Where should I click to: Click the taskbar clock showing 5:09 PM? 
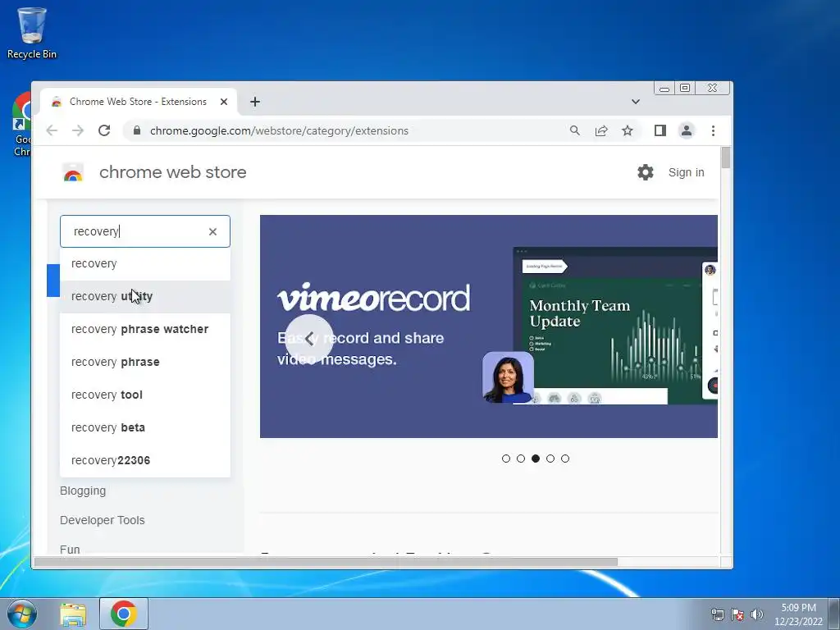[x=798, y=614]
